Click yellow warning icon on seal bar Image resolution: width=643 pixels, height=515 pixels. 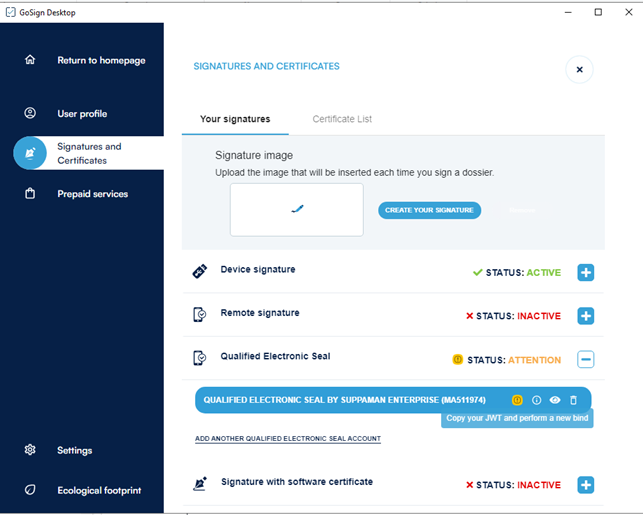point(517,400)
